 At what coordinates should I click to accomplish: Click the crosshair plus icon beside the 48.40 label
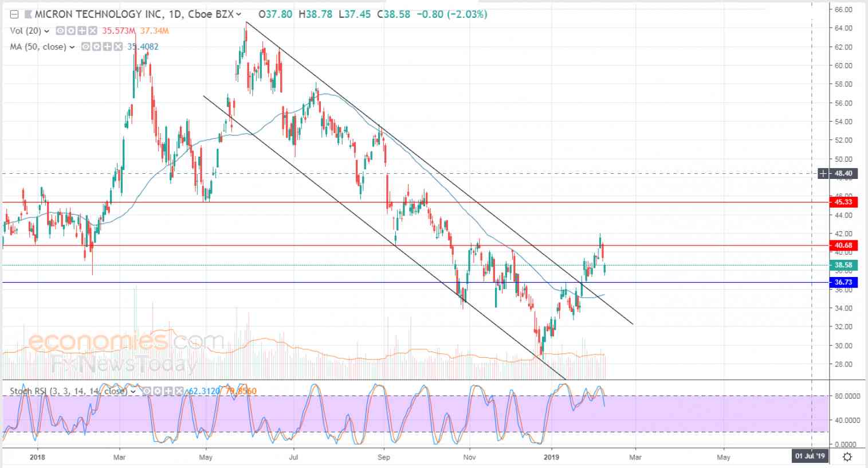tap(823, 173)
